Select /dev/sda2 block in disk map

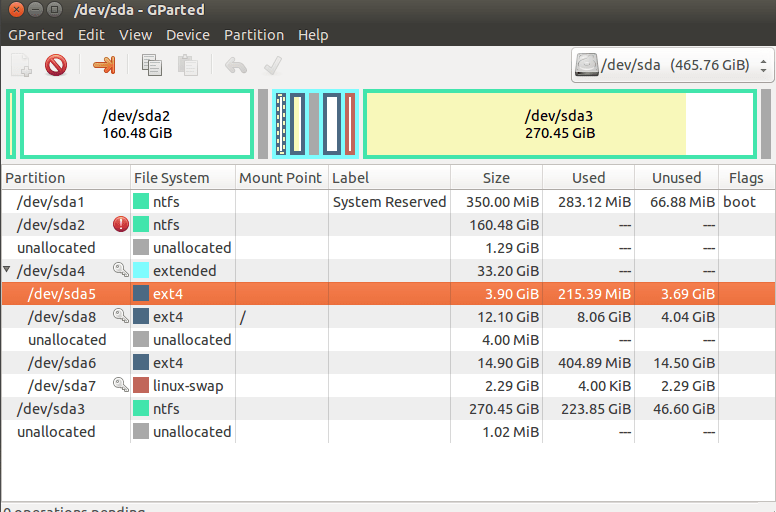137,124
